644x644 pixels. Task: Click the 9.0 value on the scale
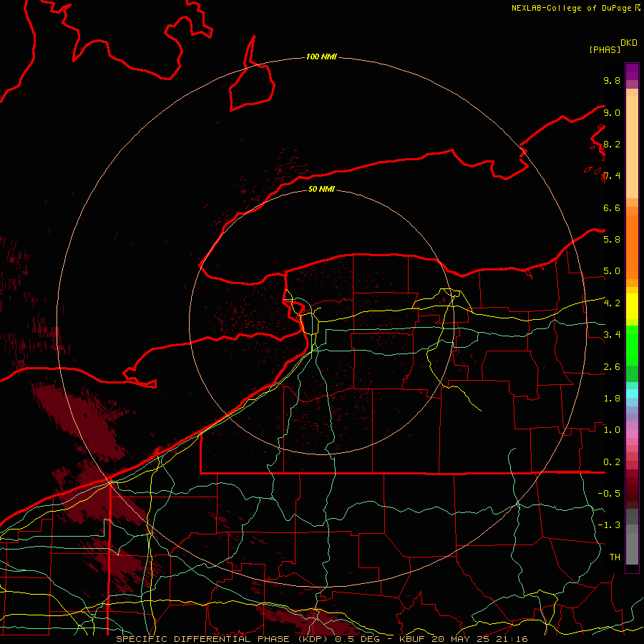tap(612, 112)
